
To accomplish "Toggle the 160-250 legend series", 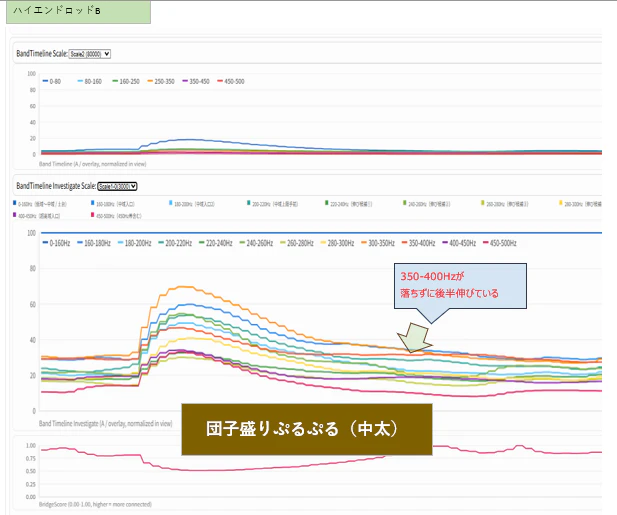I will click(126, 81).
